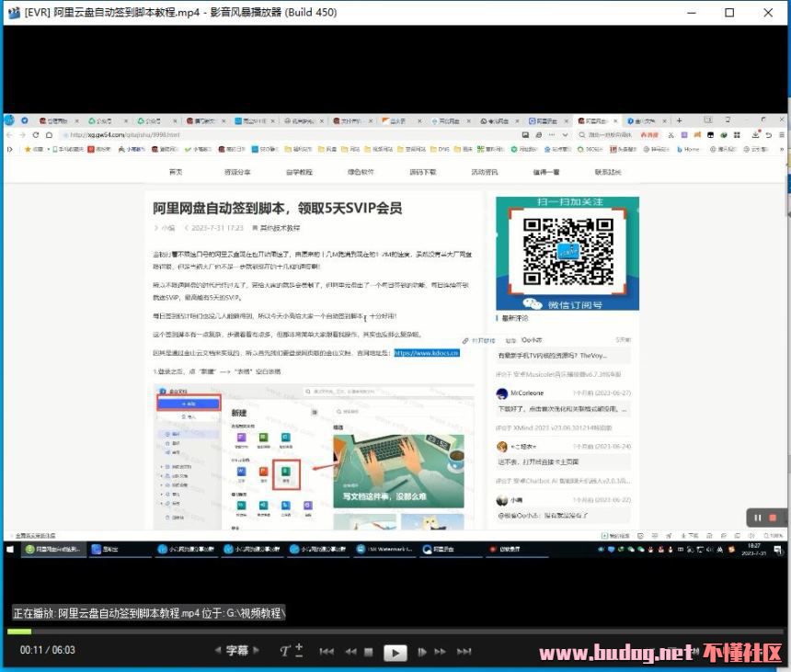The height and width of the screenshot is (672, 791).
Task: Click the browser home icon in the video
Action: [x=49, y=135]
